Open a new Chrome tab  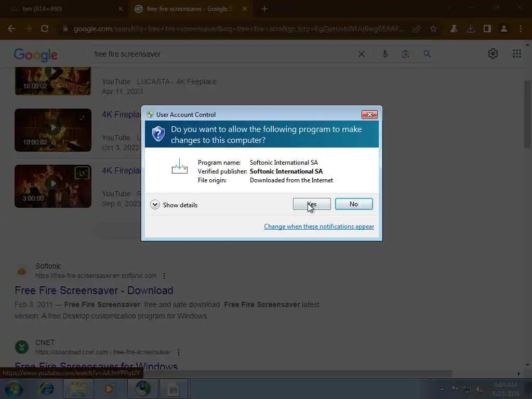(264, 9)
